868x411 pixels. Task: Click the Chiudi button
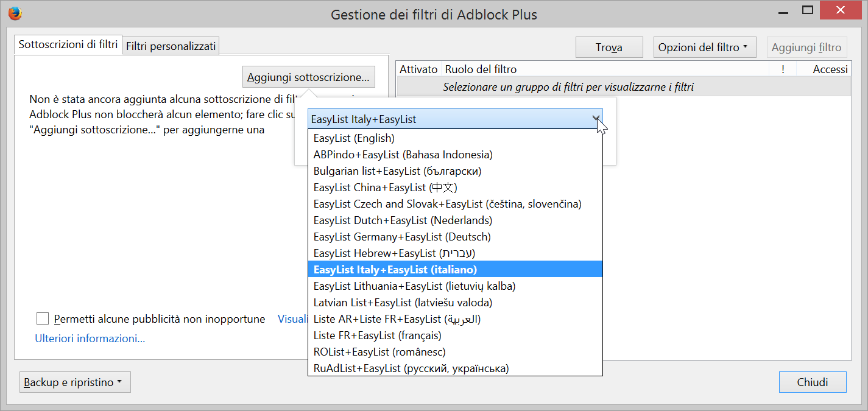(x=813, y=382)
